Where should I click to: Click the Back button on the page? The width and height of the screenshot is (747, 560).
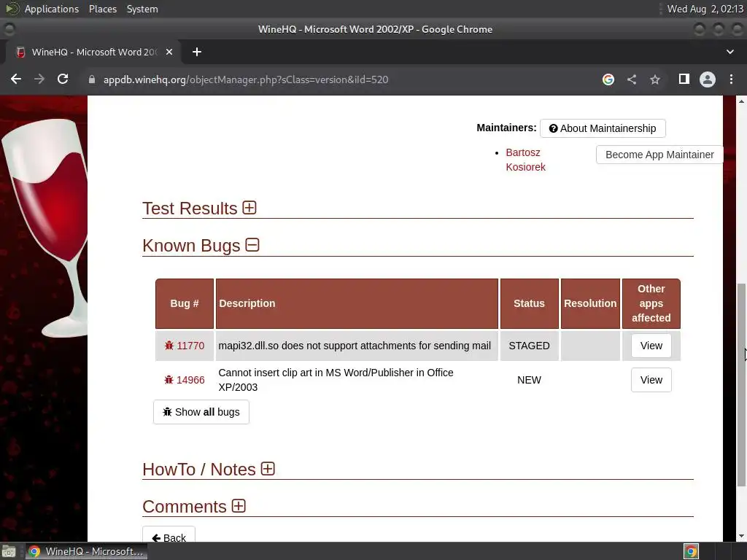coord(169,536)
